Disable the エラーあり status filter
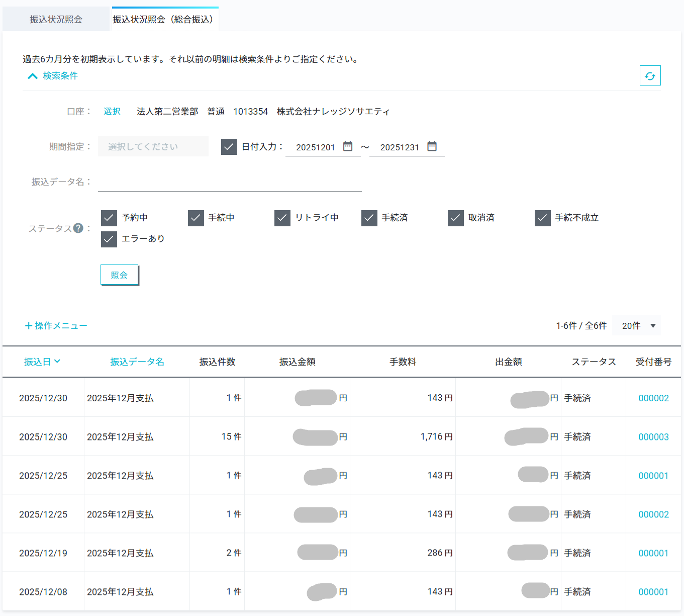684x616 pixels. (109, 239)
